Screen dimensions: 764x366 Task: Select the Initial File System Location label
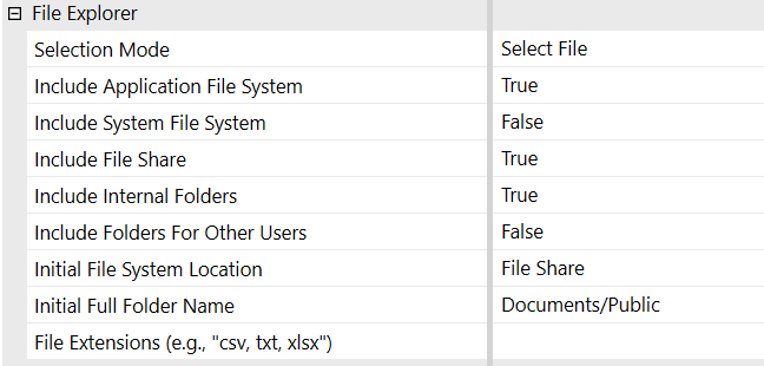tap(148, 270)
